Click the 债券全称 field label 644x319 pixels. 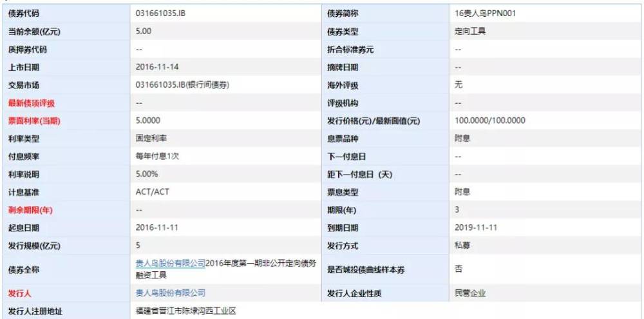[23, 270]
